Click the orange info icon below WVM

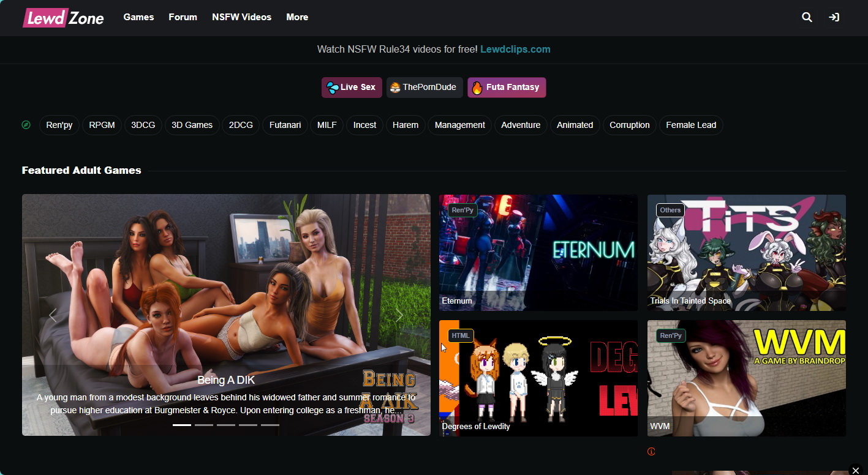(x=651, y=452)
